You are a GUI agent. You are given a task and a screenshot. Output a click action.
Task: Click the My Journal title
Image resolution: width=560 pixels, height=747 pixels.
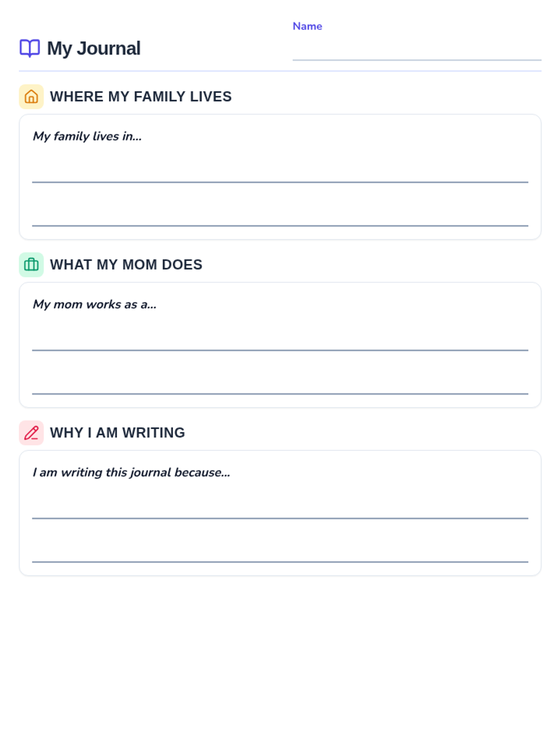tap(94, 49)
